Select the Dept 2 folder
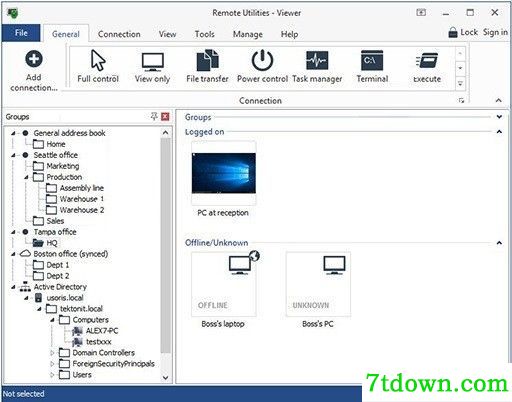The width and height of the screenshot is (512, 402). pos(51,276)
